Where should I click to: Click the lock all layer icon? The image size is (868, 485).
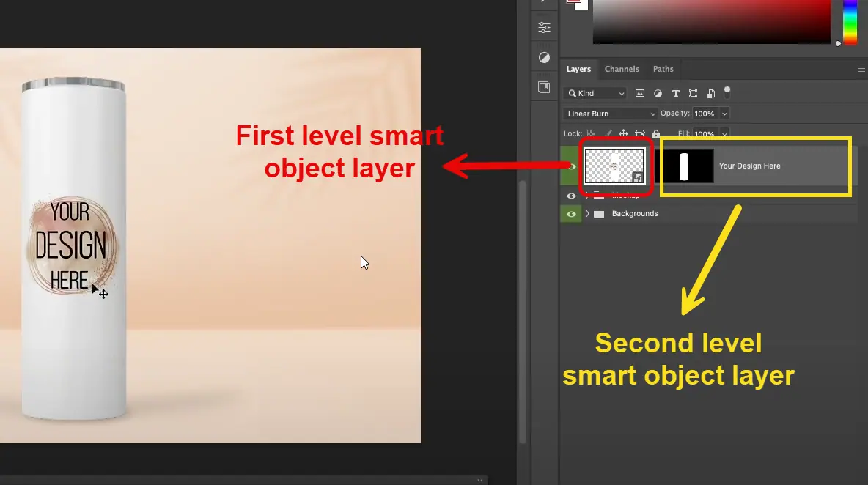656,135
